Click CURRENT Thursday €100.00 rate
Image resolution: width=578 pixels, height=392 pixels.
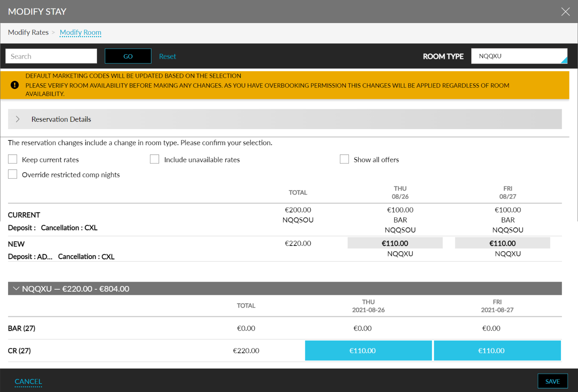tap(400, 210)
